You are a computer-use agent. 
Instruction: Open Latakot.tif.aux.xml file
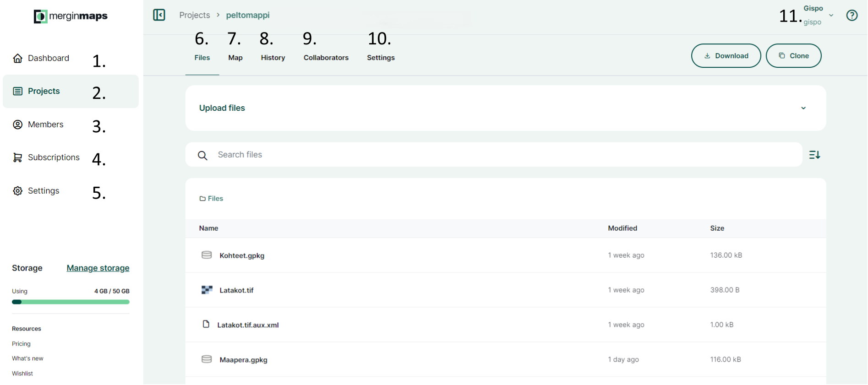point(248,325)
